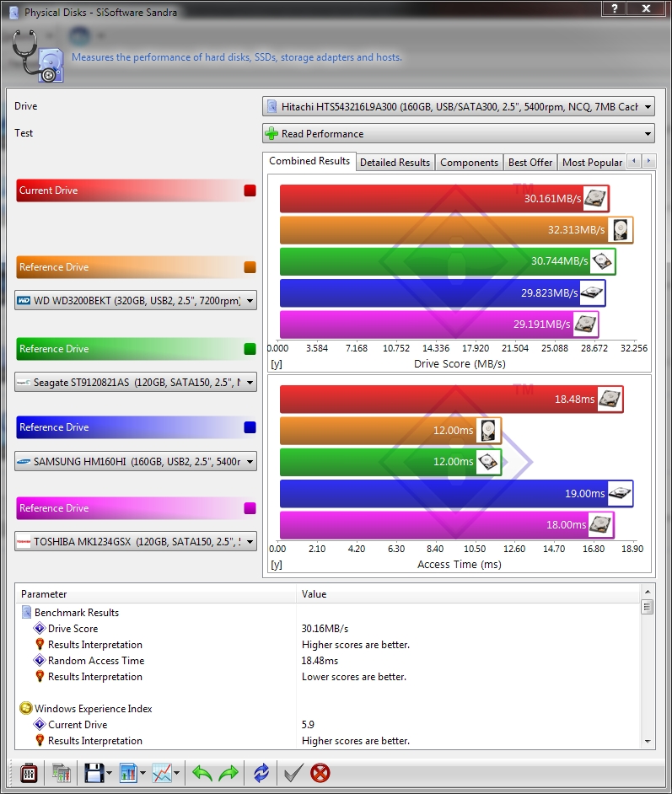Click the [y] label under Access Time chart
Viewport: 672px width, 794px height.
[277, 564]
